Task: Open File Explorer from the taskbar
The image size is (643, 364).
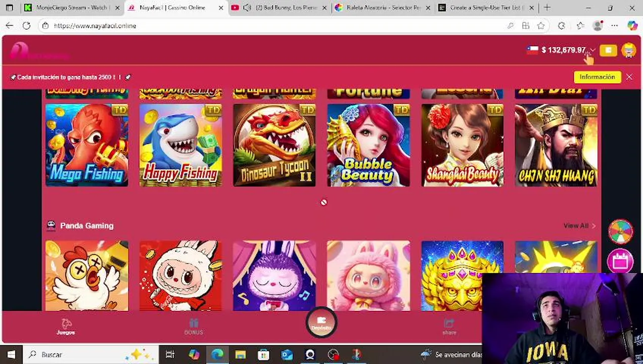Action: pos(240,354)
